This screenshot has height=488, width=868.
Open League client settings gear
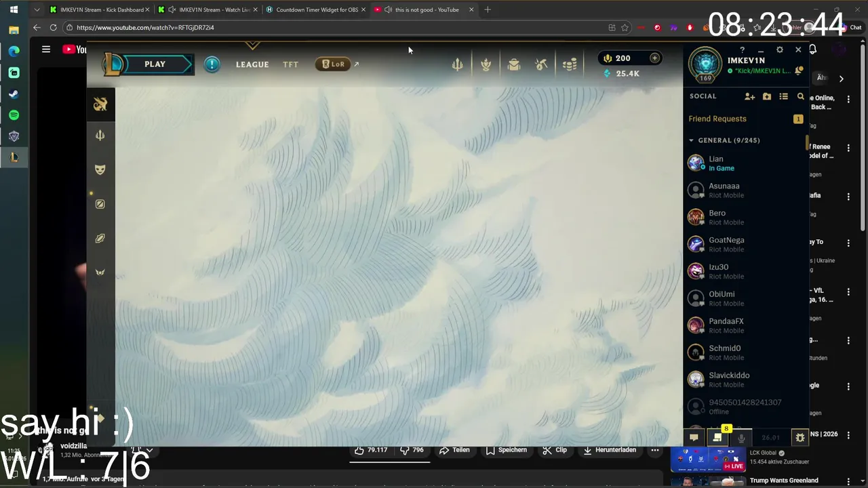click(779, 50)
